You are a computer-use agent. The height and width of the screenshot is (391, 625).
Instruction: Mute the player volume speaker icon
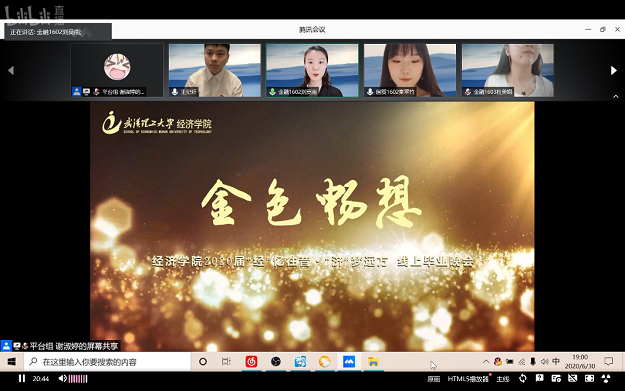tap(63, 378)
